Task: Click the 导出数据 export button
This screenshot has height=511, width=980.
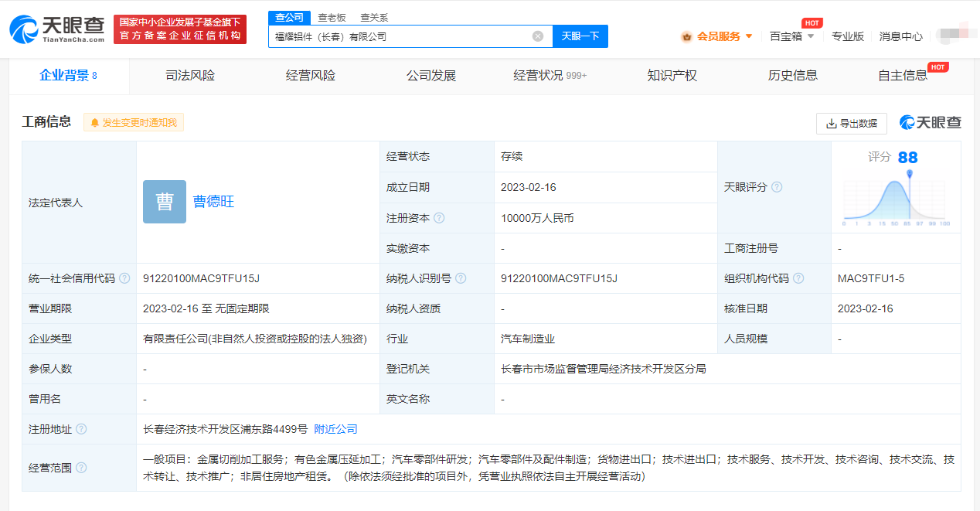Action: (852, 123)
